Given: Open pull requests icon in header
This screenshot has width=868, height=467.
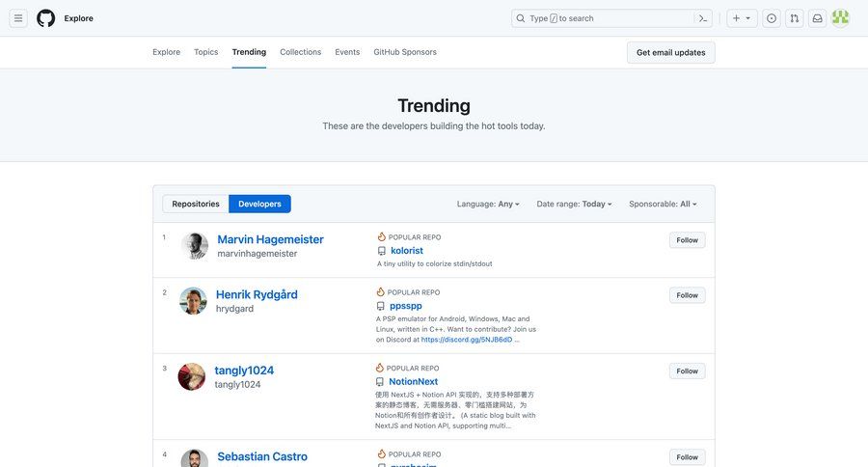Looking at the screenshot, I should pos(795,18).
